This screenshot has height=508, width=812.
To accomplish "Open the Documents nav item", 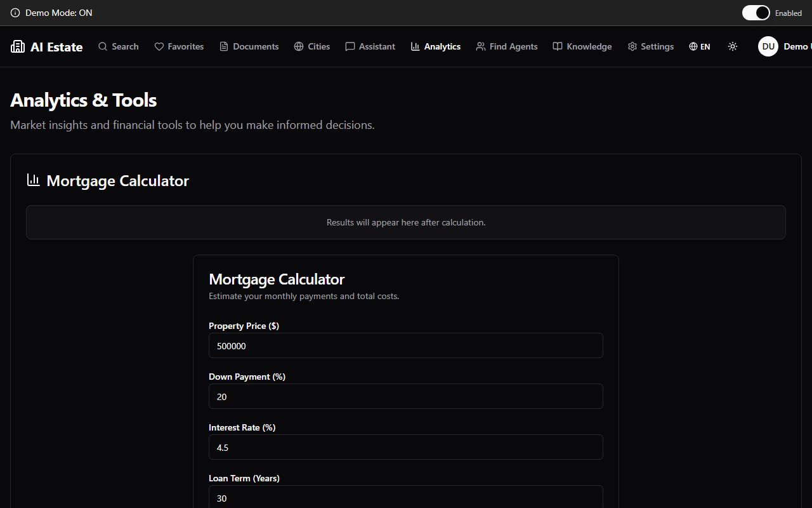I will (249, 46).
